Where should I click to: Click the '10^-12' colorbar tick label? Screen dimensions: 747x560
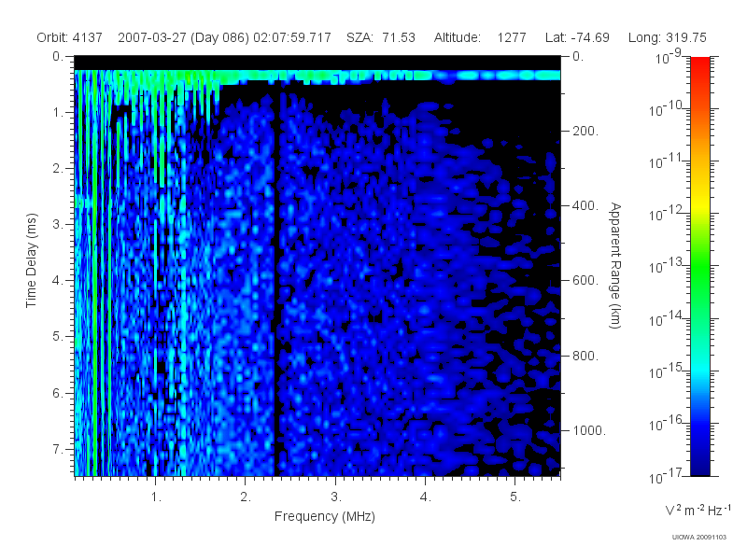pos(666,215)
